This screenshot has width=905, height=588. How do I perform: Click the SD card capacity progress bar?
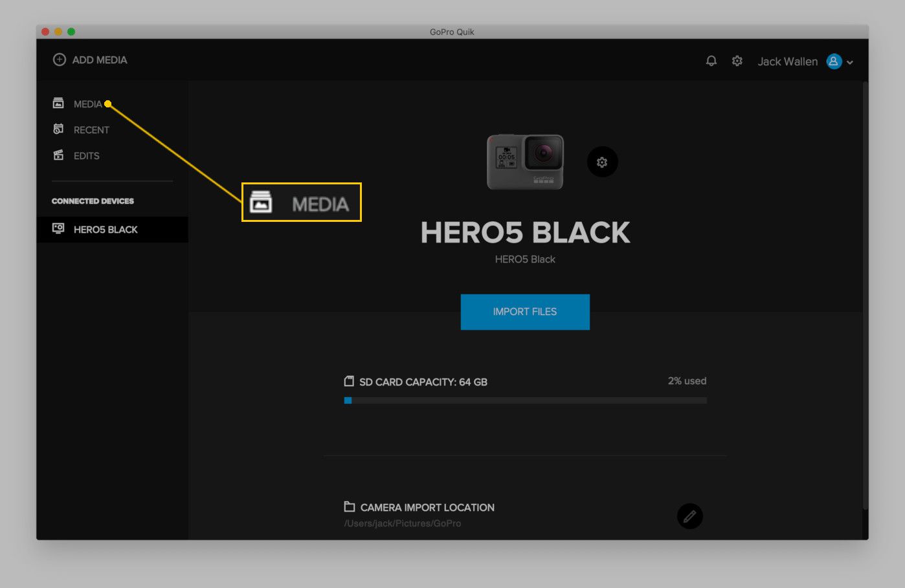(x=525, y=400)
